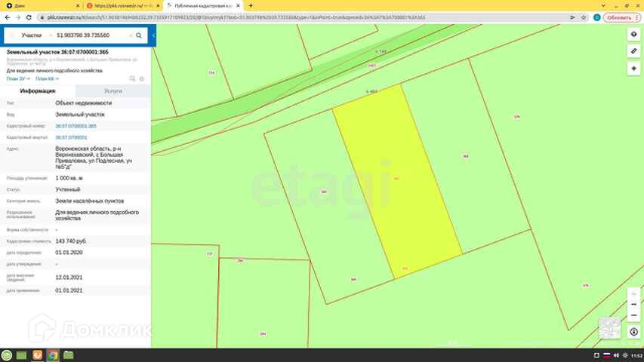Screen dimensions: 644x362
Task: Open the green desktop icon in the taskbar
Action: [21, 355]
